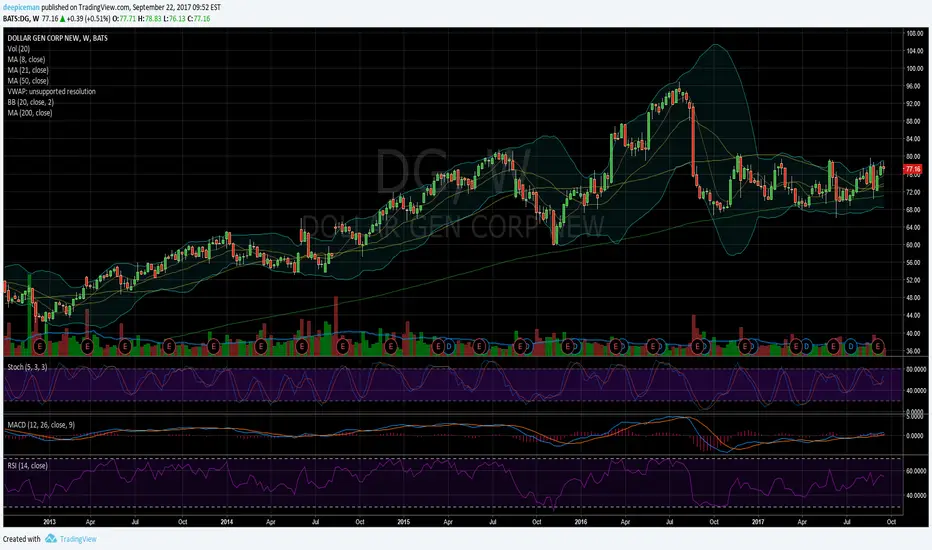Click the earnings E marker below the August 2016 gap-down

pyautogui.click(x=697, y=346)
